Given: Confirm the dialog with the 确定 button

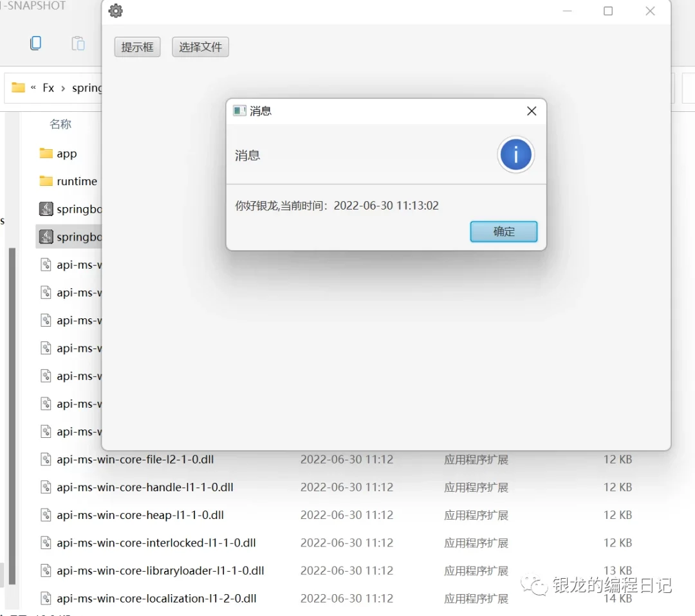Looking at the screenshot, I should (x=503, y=231).
